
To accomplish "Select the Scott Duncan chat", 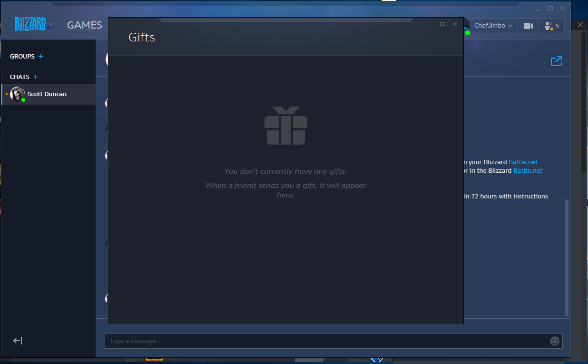I will 49,94.
